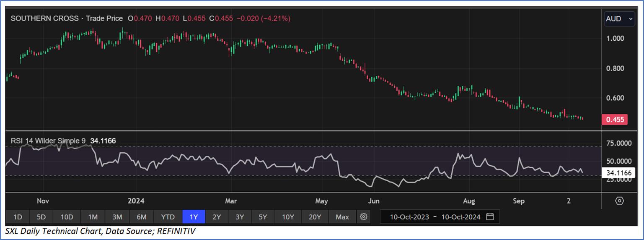Open the chart settings gear next to Max
Viewport: 644px width, 240px height.
click(x=364, y=217)
